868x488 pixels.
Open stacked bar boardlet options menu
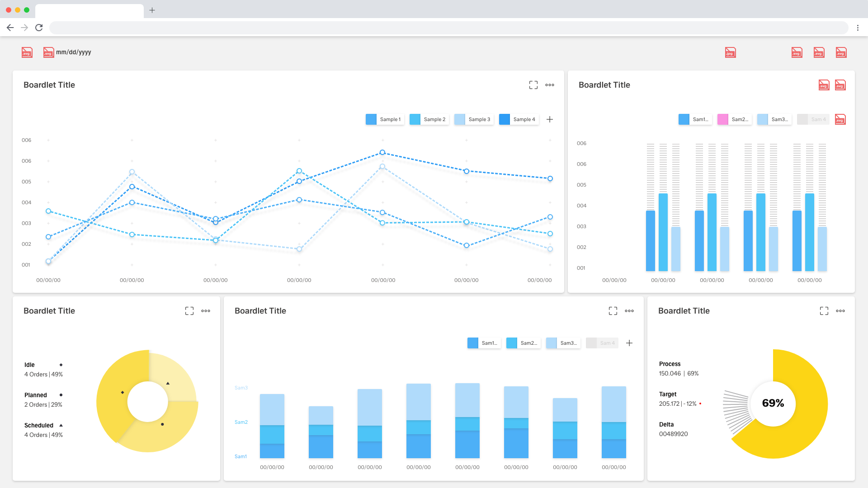pyautogui.click(x=629, y=311)
